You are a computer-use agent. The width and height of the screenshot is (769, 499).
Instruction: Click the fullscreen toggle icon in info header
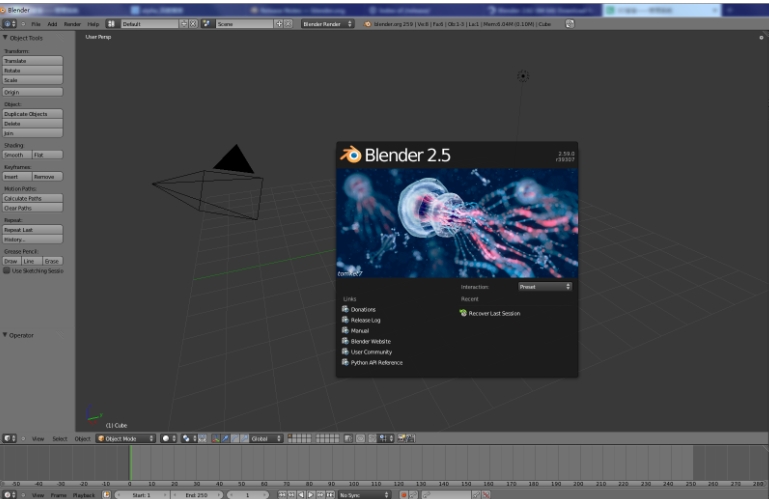pyautogui.click(x=569, y=24)
